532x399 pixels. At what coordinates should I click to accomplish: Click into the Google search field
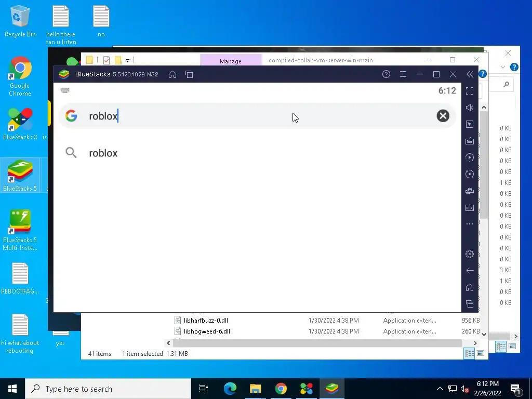(257, 116)
